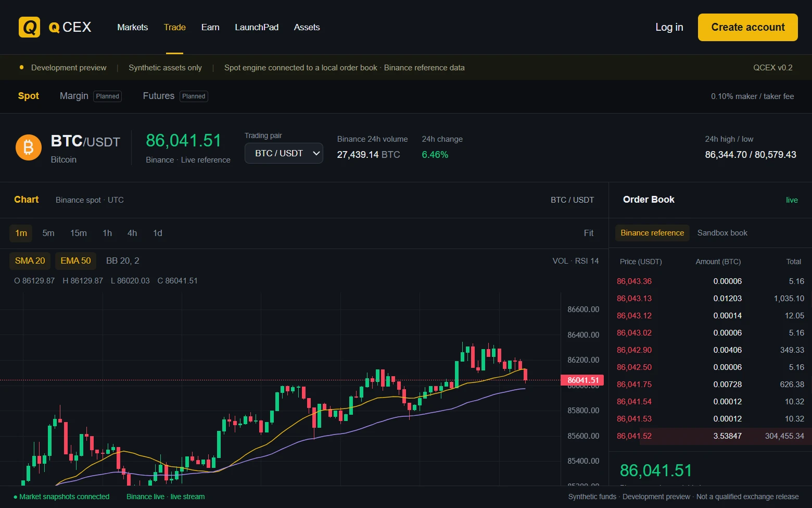This screenshot has width=812, height=508.
Task: Toggle the EMA 50 indicator
Action: (75, 261)
